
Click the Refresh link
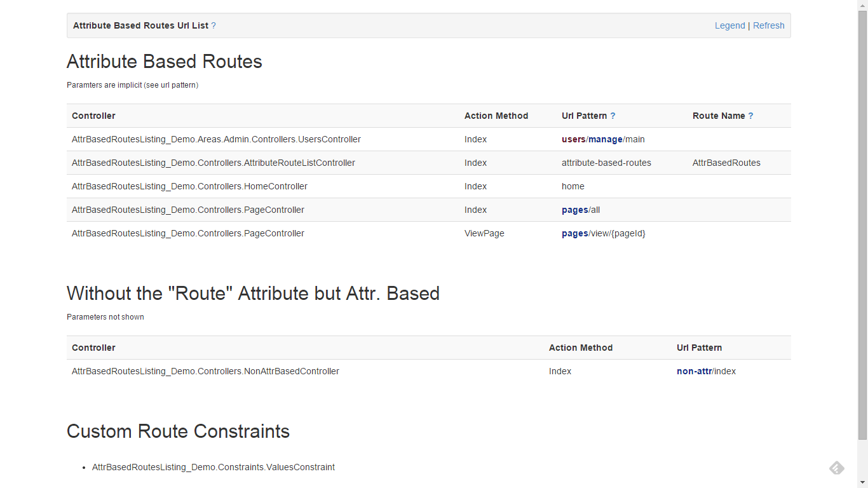(x=769, y=25)
